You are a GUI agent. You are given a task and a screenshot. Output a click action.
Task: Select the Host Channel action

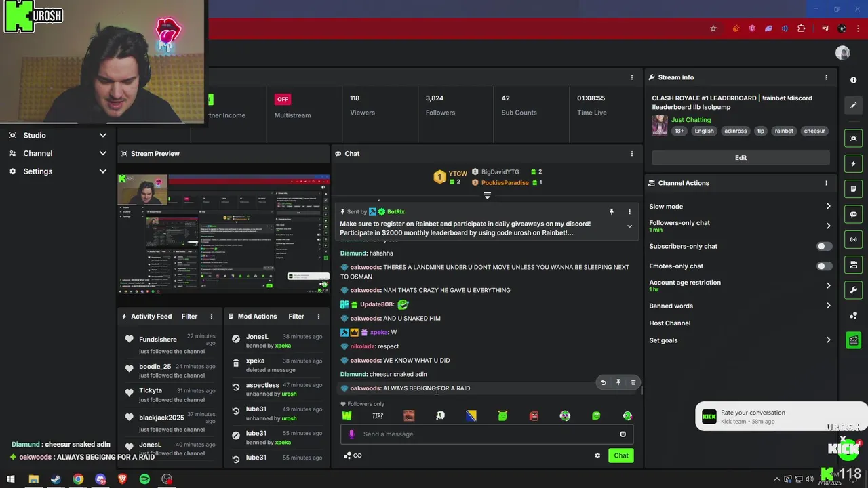pos(669,323)
